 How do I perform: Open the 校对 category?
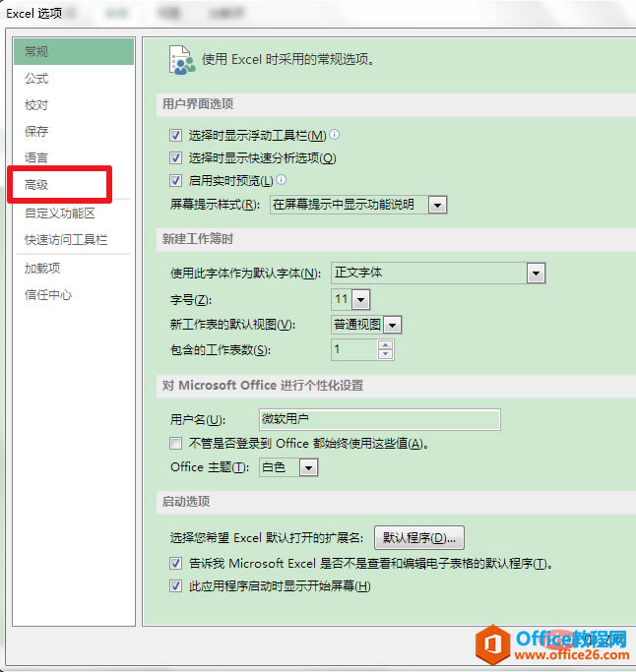74,105
